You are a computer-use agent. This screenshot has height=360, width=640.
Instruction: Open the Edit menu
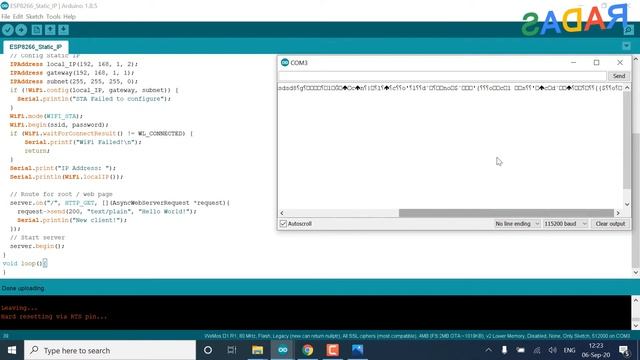pyautogui.click(x=18, y=17)
